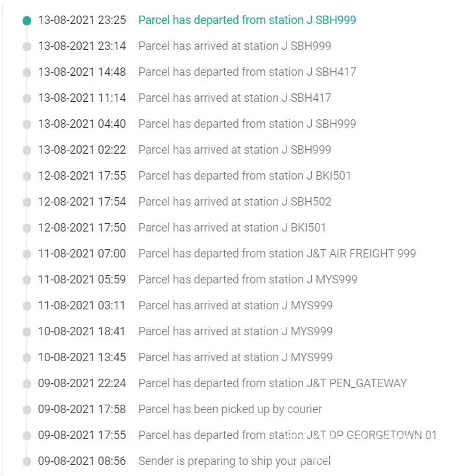The height and width of the screenshot is (476, 453).
Task: Select 'Parcel has arrived at station J SBH502'
Action: tap(235, 202)
